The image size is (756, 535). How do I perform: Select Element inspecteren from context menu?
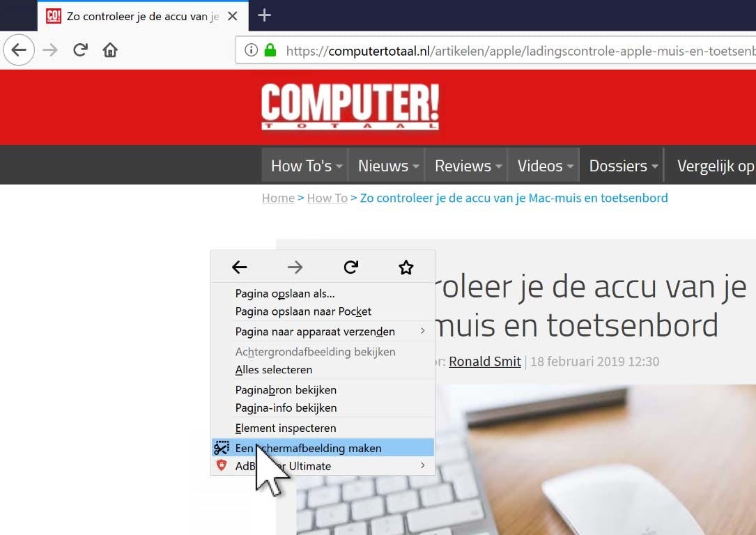(323, 428)
